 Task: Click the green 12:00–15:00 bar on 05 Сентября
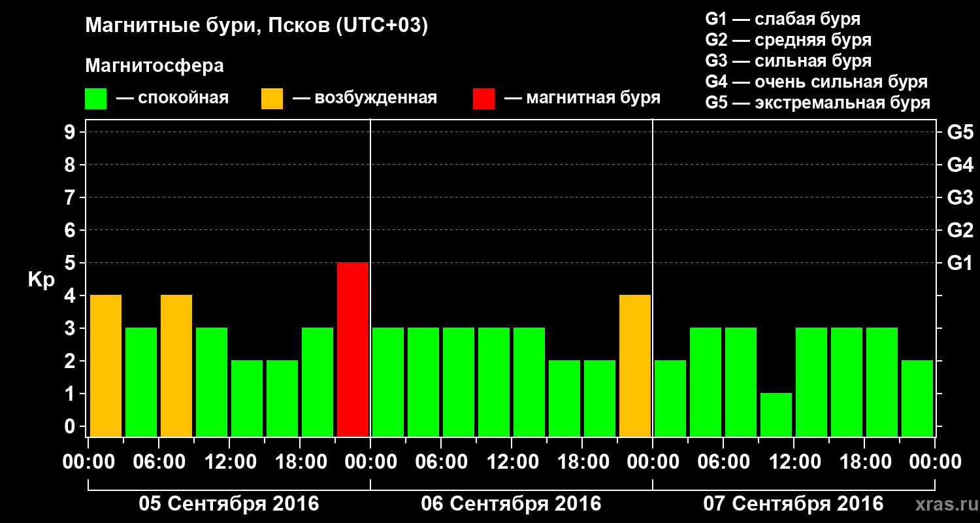tap(247, 399)
